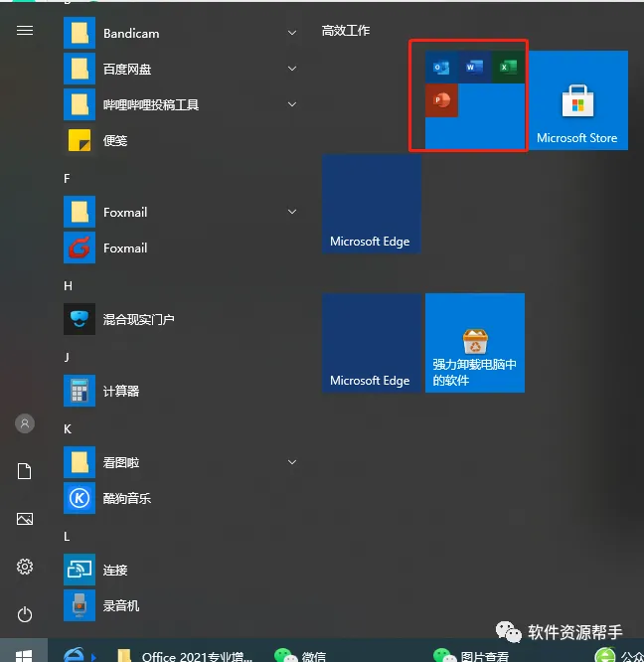
Task: Click the letter L group header
Action: [x=67, y=537]
